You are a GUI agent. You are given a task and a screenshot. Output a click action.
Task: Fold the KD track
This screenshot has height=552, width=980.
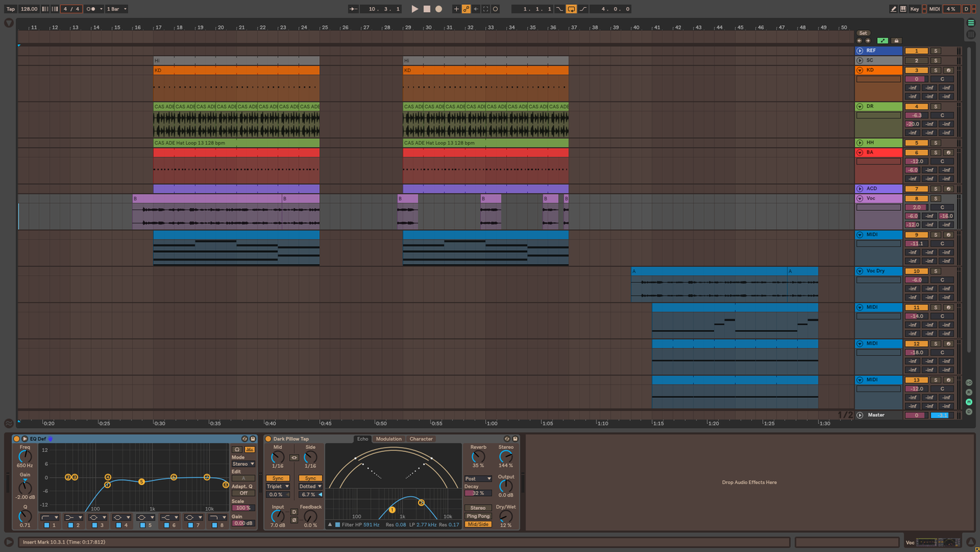coord(860,70)
